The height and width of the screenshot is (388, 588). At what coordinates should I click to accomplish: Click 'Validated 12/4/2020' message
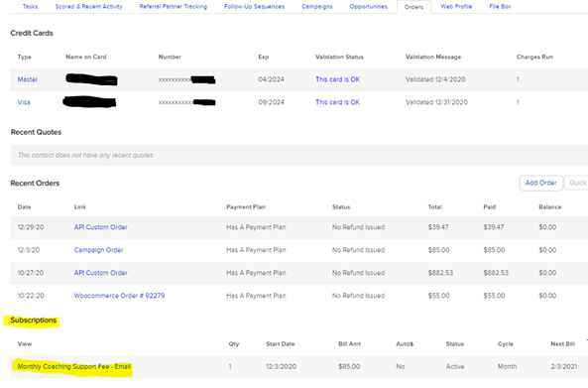(x=435, y=79)
